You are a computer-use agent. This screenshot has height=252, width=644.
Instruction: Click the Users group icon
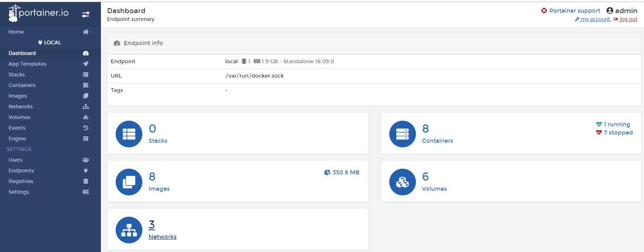point(86,160)
